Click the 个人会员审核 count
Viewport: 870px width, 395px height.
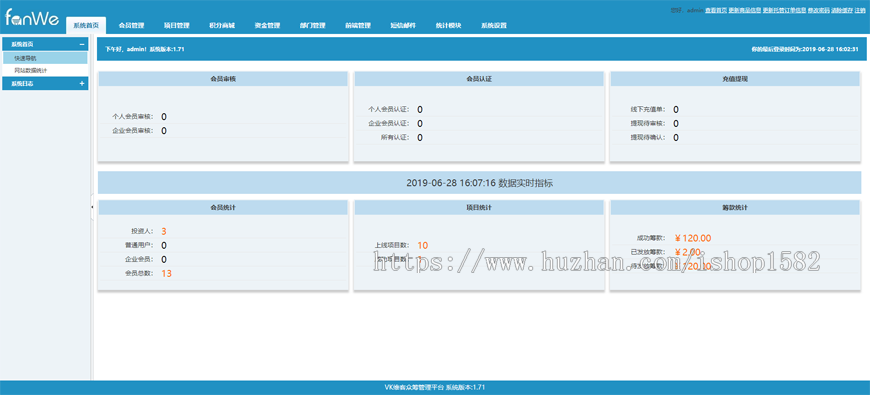tap(164, 117)
